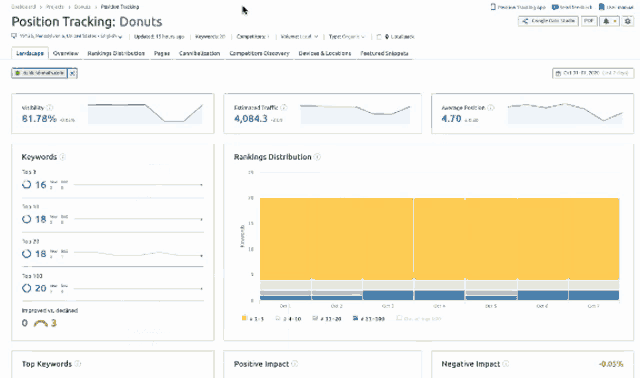Click the Top 3 donut chart icon
640x378 pixels.
point(27,185)
